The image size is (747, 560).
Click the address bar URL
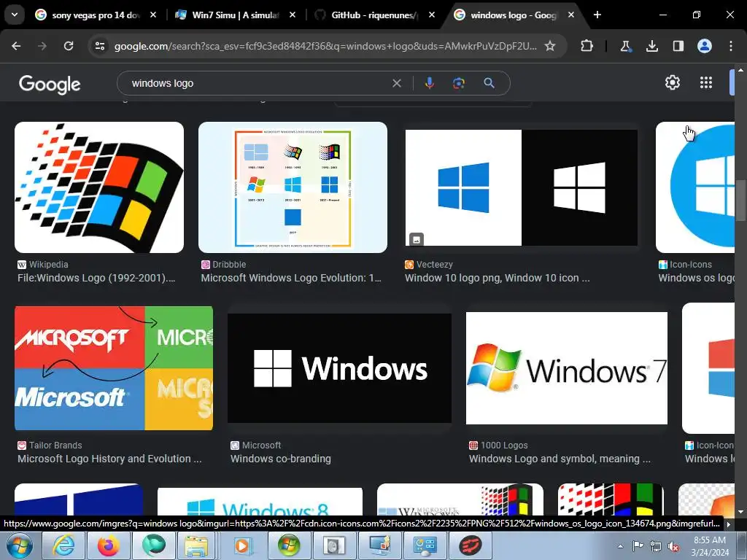click(325, 46)
